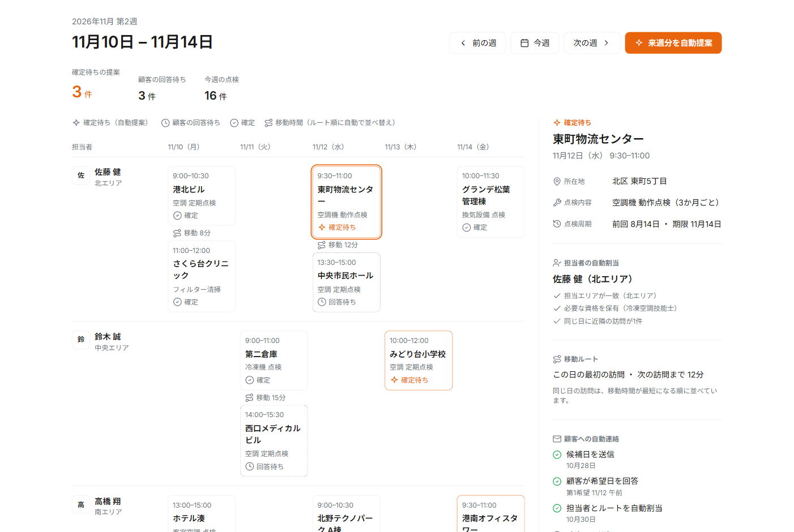Image resolution: width=794 pixels, height=532 pixels.
Task: Click the 今週の点検 16件 counter
Action: tap(221, 89)
